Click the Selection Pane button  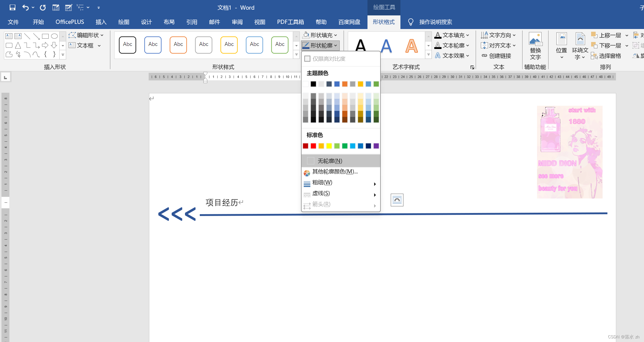tap(606, 56)
